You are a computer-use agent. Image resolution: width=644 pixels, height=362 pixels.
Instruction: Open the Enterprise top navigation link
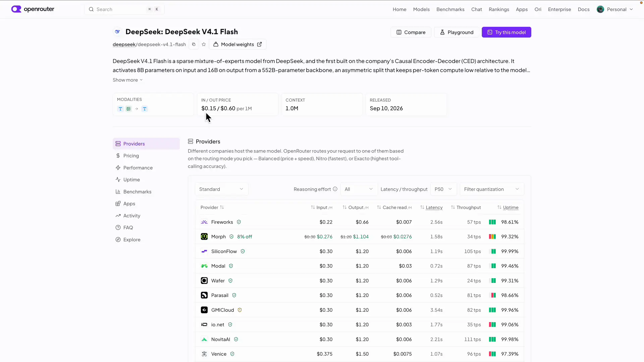[559, 9]
